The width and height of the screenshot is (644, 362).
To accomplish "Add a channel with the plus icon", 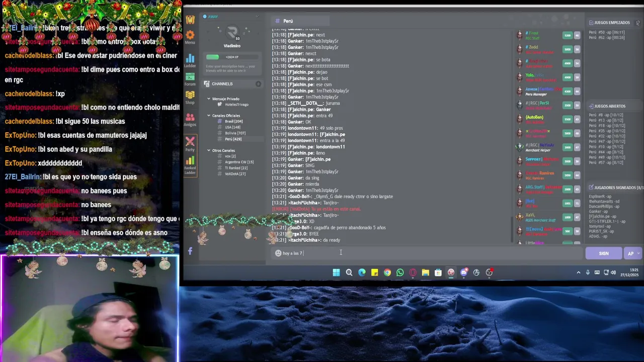I will 258,84.
